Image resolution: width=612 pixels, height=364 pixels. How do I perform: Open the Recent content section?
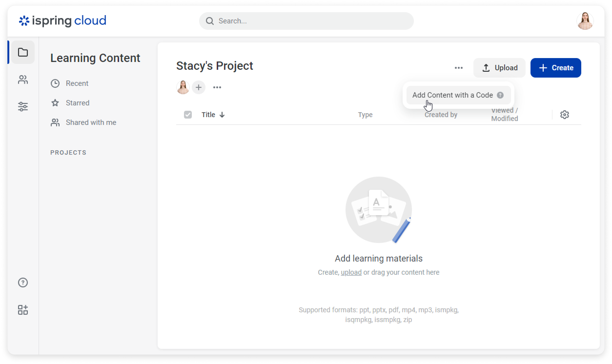(77, 83)
